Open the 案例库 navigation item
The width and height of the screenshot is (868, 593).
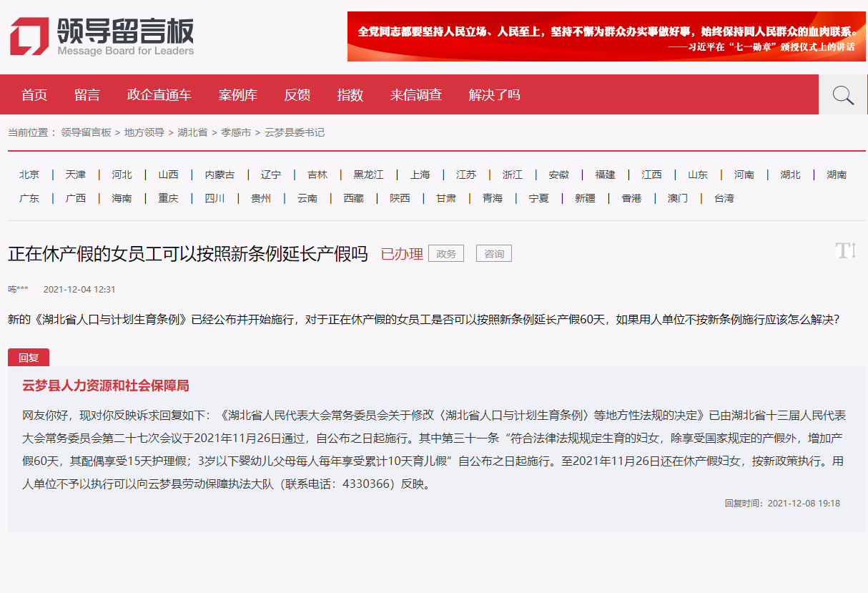[238, 95]
